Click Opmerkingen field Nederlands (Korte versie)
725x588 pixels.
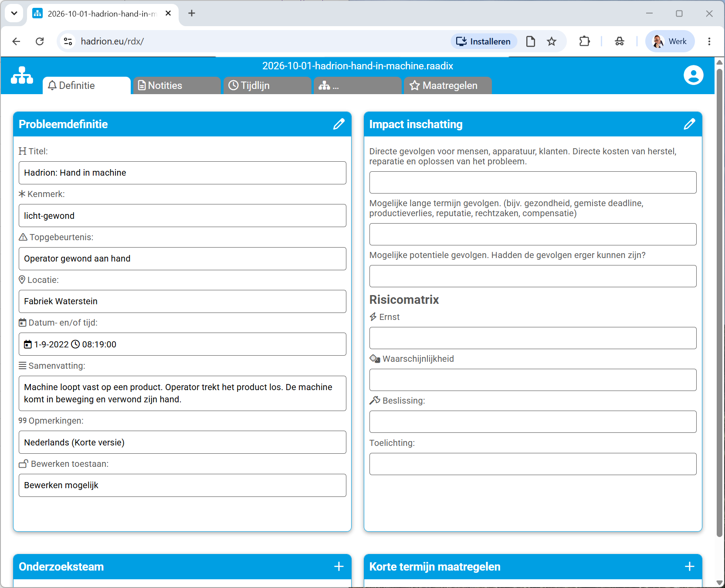click(x=183, y=442)
